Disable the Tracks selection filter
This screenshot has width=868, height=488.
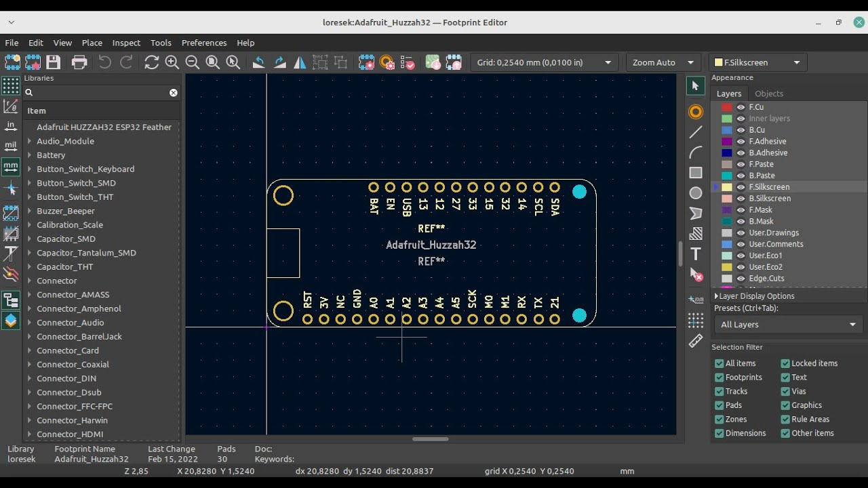tap(719, 391)
